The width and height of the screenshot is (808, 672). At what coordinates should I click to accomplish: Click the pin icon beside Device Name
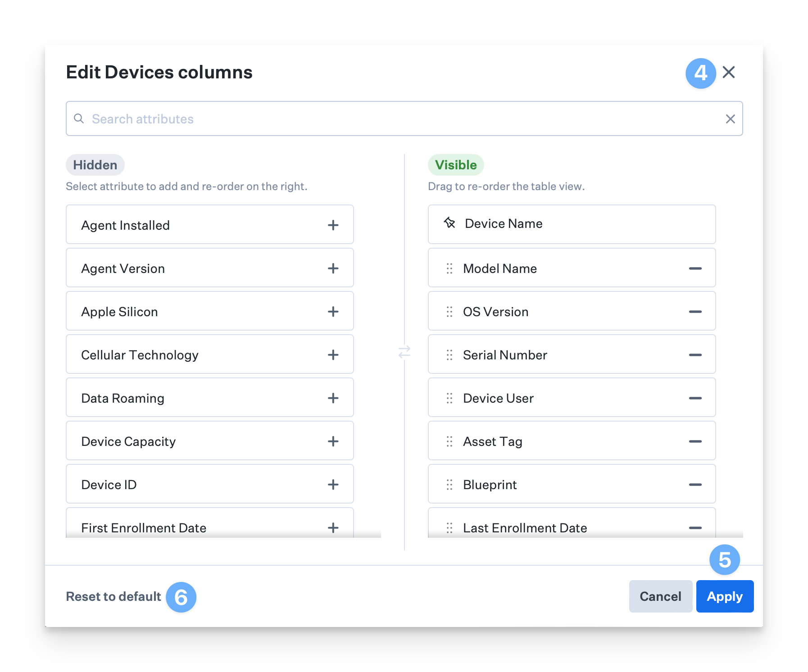(449, 222)
